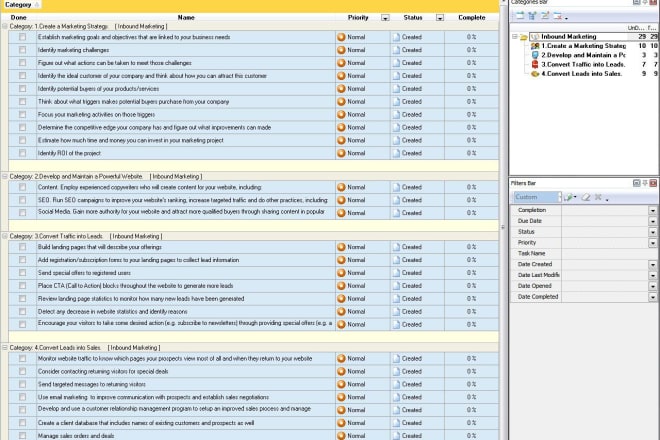Click the Category grouping header button
660x440 pixels.
coord(21,5)
